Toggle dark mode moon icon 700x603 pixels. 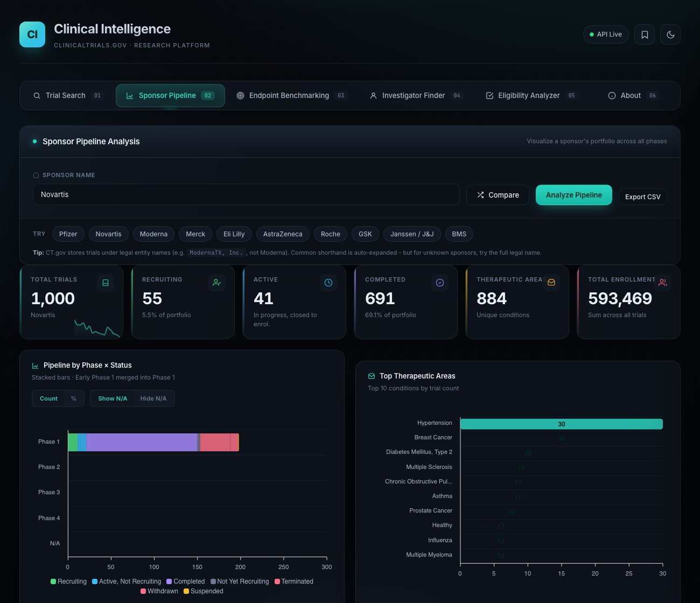(x=670, y=34)
